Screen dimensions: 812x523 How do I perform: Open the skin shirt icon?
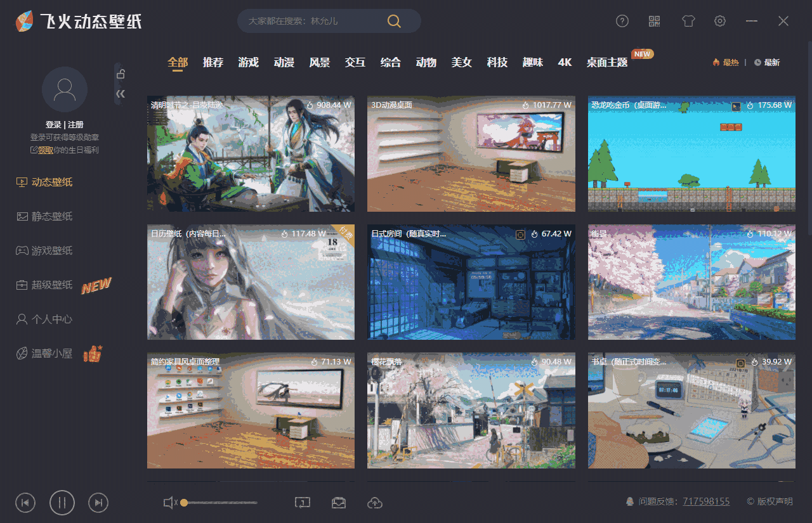point(688,21)
